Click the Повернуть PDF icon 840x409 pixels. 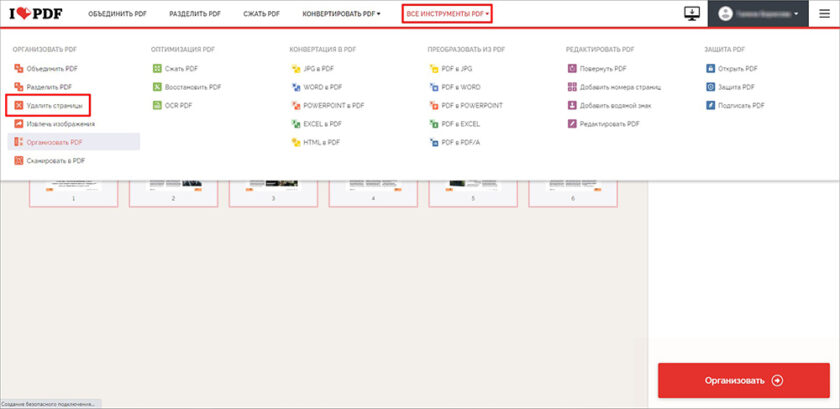[572, 69]
